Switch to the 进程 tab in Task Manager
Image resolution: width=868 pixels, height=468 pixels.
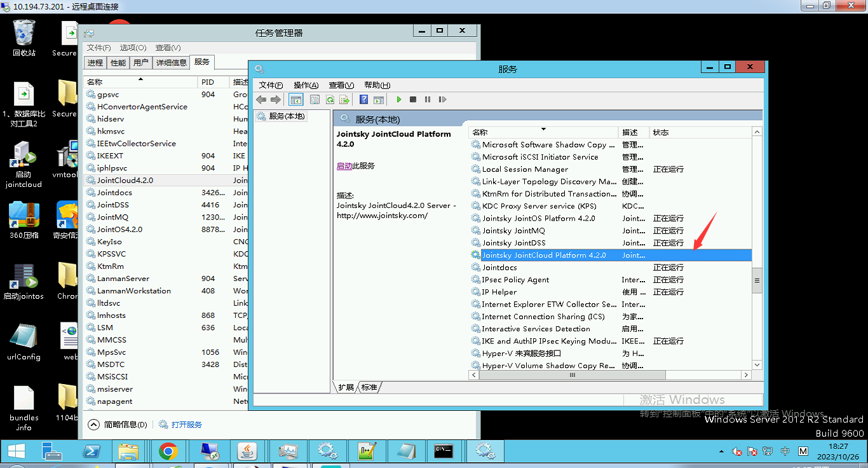[95, 62]
